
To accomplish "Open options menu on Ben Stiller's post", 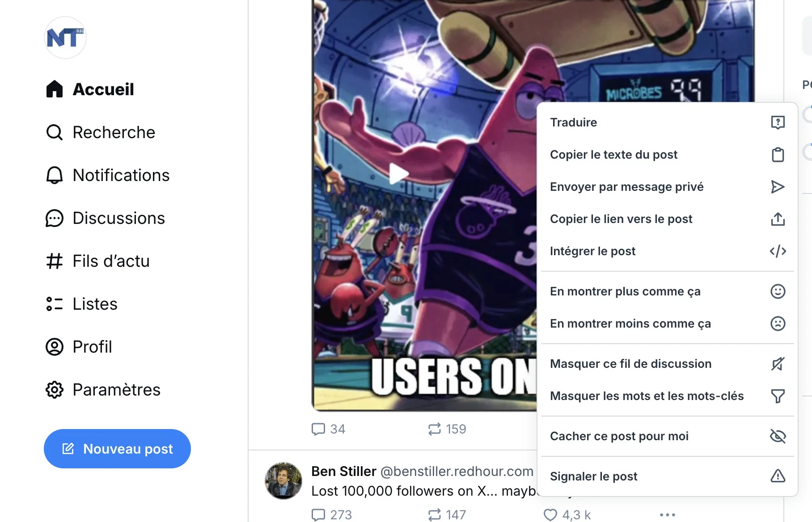I will (x=667, y=515).
